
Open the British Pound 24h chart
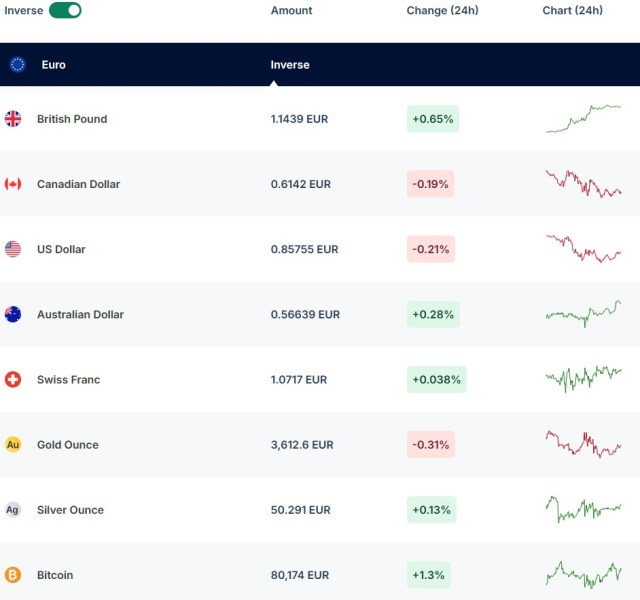coord(583,118)
